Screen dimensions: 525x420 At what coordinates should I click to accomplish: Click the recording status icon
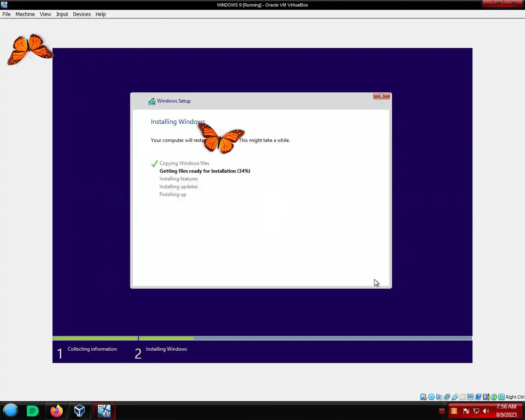pos(478,397)
